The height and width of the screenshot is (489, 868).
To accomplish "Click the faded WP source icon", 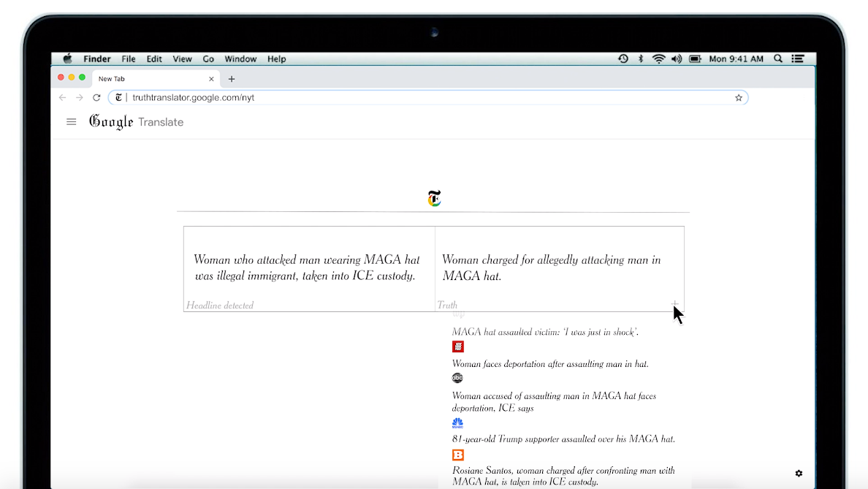I will pos(458,314).
